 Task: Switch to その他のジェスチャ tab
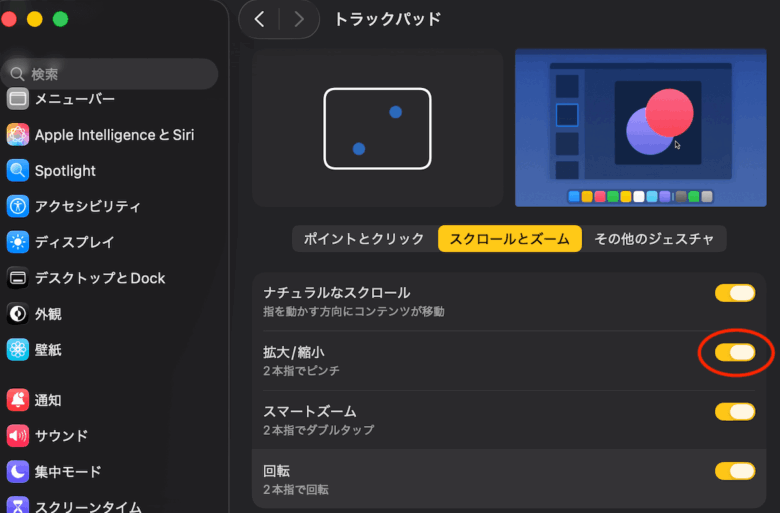[x=654, y=239]
